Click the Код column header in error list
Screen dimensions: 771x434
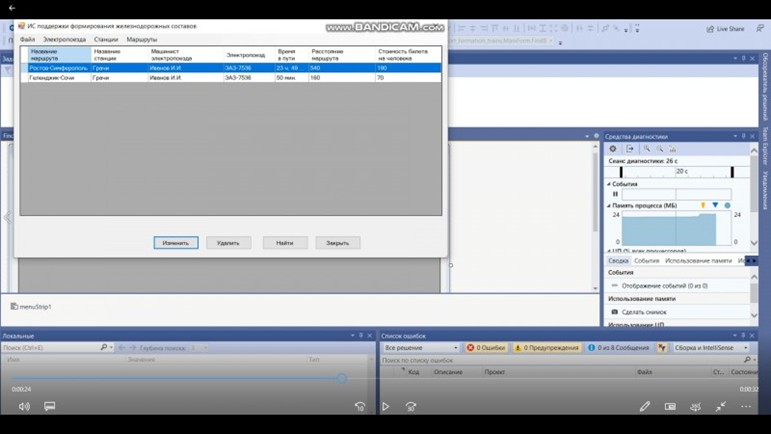pos(414,372)
